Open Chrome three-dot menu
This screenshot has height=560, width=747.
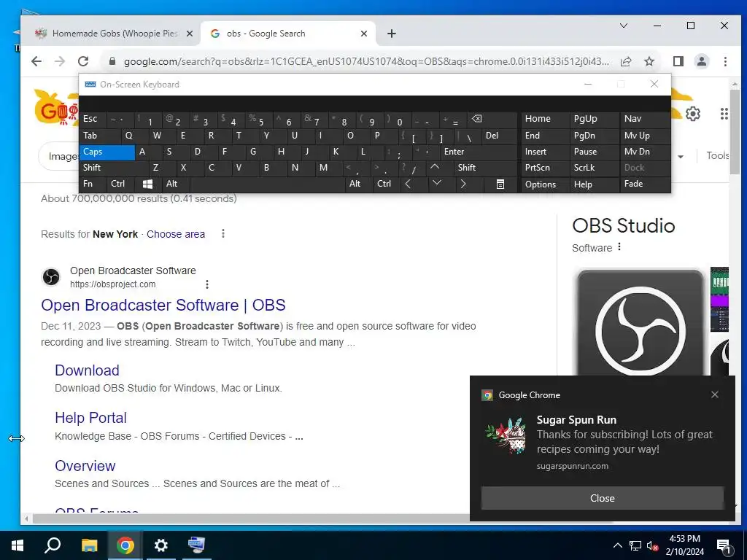point(725,61)
